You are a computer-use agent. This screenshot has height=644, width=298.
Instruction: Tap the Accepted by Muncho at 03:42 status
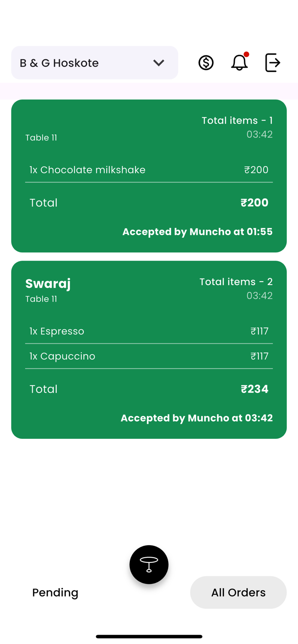pyautogui.click(x=197, y=418)
